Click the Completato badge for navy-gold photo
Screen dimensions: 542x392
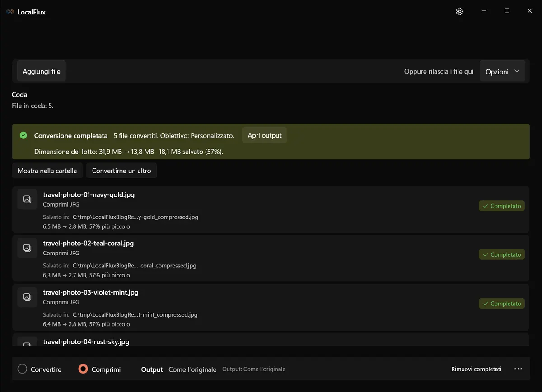[x=502, y=206]
